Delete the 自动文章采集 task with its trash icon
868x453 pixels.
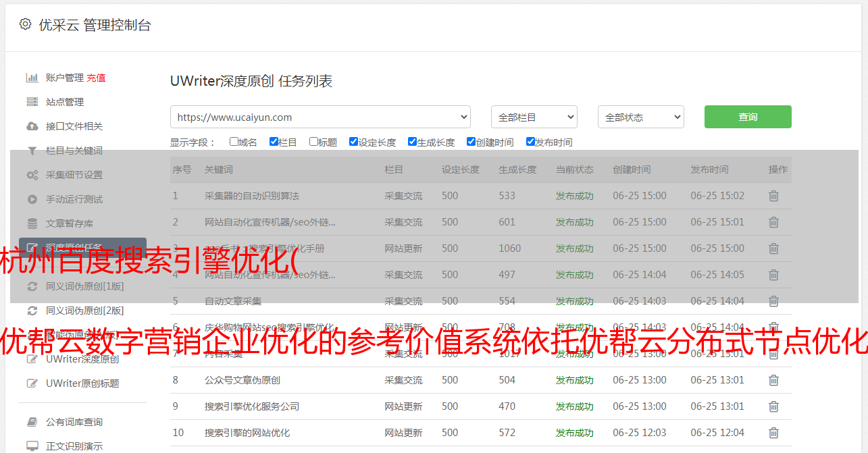pos(773,301)
